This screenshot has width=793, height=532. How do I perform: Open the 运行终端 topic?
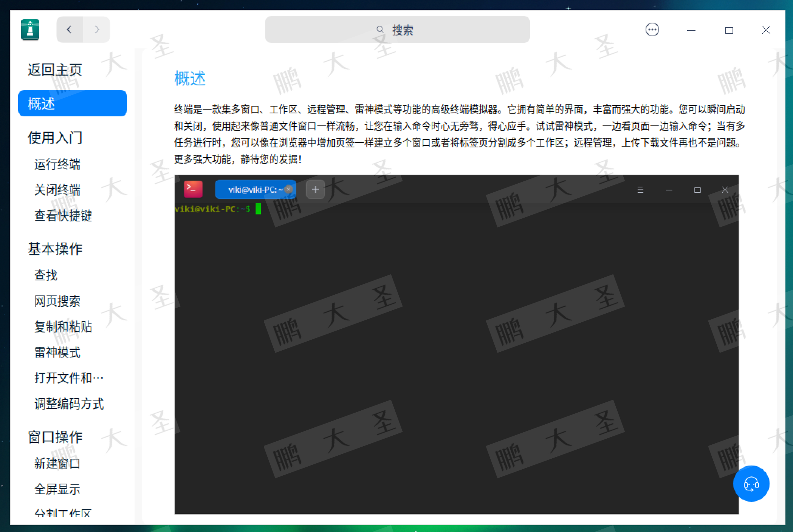tap(57, 164)
